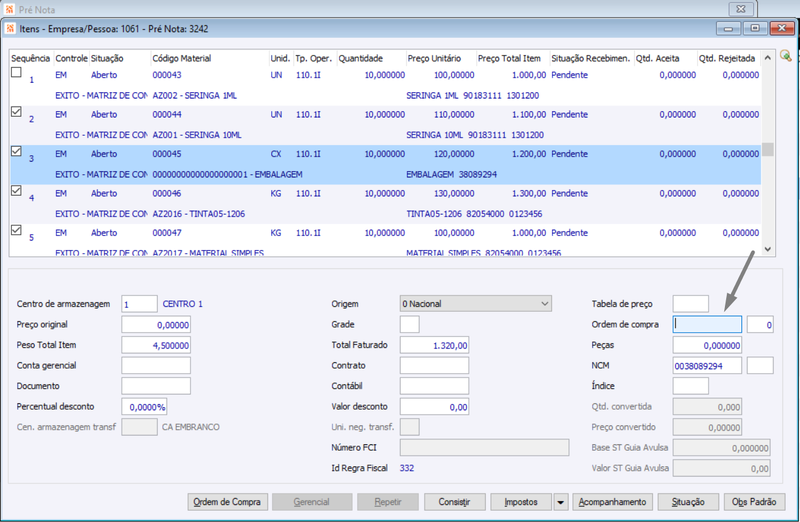The width and height of the screenshot is (800, 522).
Task: Click the Preço Total Item column header
Action: click(x=509, y=58)
